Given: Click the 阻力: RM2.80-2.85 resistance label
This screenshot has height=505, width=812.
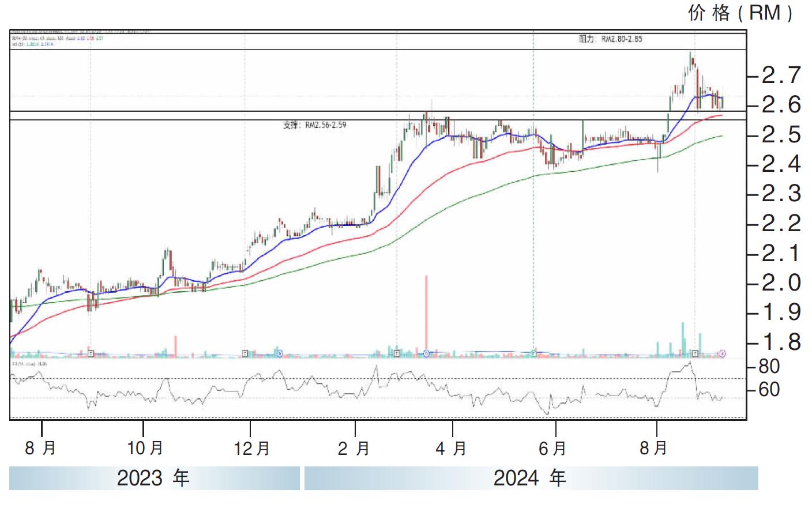Looking at the screenshot, I should (610, 40).
